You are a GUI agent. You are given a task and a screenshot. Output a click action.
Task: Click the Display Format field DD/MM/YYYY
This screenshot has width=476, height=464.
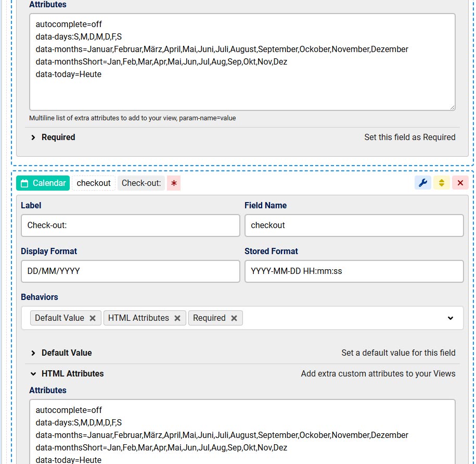coord(130,271)
